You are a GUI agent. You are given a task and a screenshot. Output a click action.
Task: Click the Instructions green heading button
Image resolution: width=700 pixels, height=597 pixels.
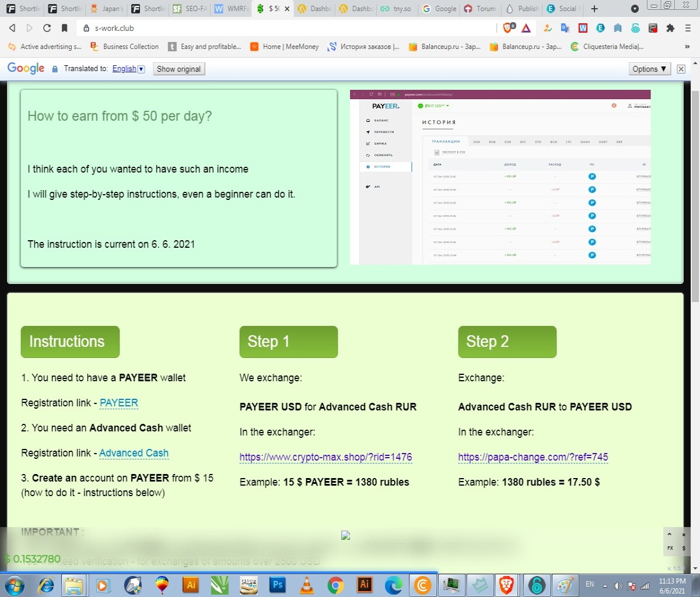[70, 342]
